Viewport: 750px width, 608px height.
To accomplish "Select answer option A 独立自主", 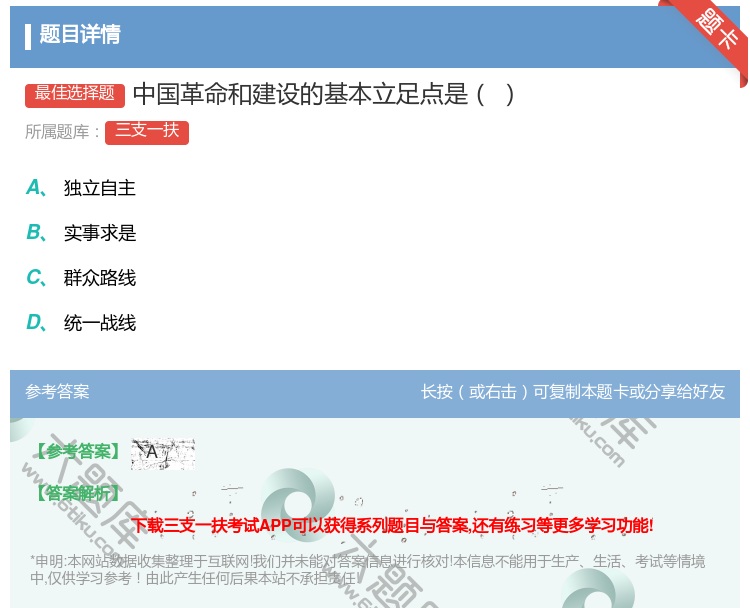I will point(81,188).
